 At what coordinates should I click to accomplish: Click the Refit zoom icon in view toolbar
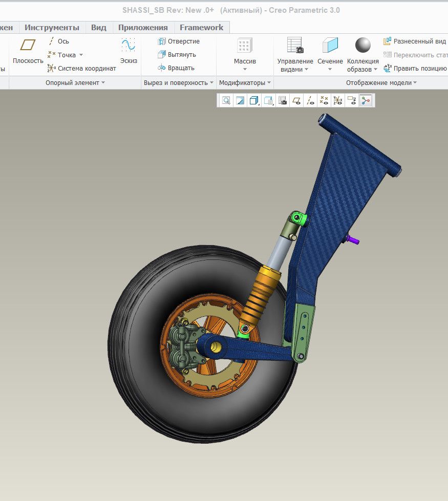coord(226,101)
